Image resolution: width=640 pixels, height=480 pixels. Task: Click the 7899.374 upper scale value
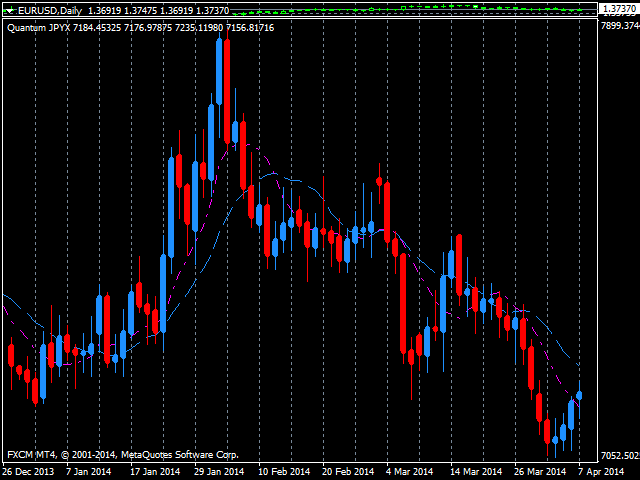click(619, 26)
